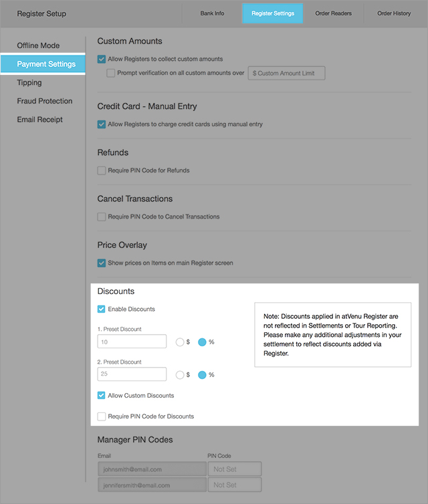Toggle Show prices on Items checkbox
This screenshot has width=428, height=504.
tap(102, 263)
